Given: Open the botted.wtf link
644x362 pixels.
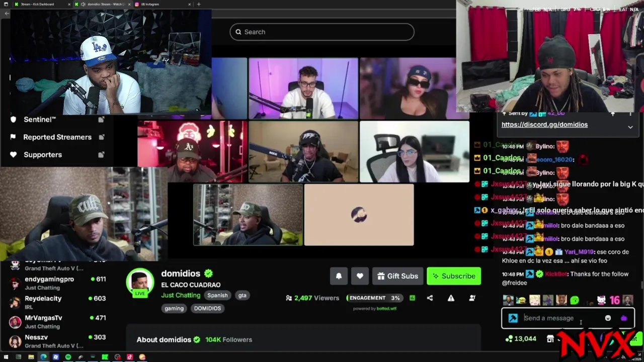Looking at the screenshot, I should coord(386,309).
